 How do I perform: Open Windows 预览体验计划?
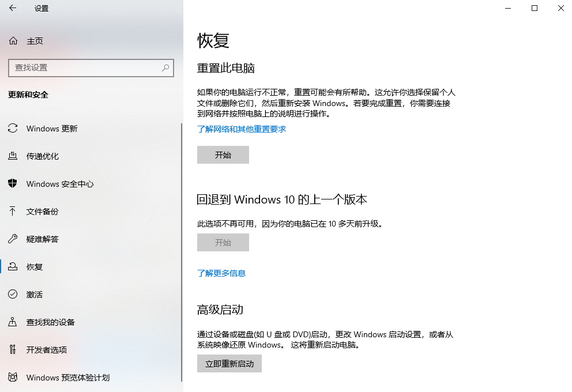coord(67,378)
